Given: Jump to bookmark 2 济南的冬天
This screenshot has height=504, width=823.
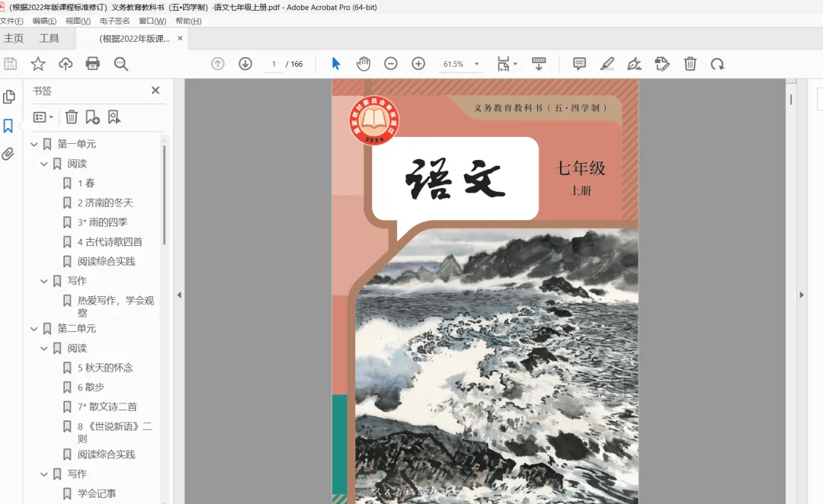Looking at the screenshot, I should coord(105,203).
